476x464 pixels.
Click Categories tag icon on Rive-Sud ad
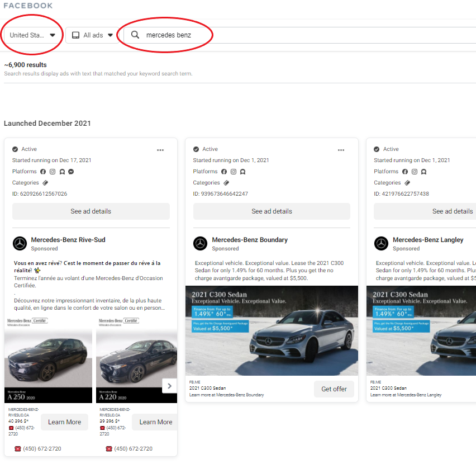click(45, 183)
